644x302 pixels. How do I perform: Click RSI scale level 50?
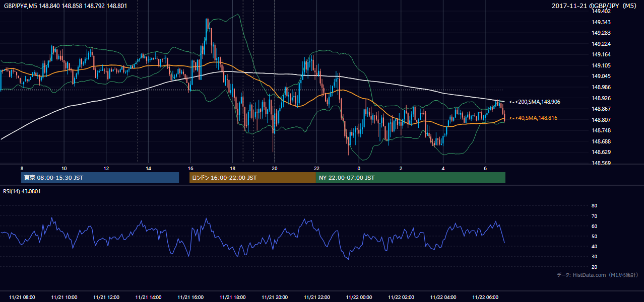594,236
